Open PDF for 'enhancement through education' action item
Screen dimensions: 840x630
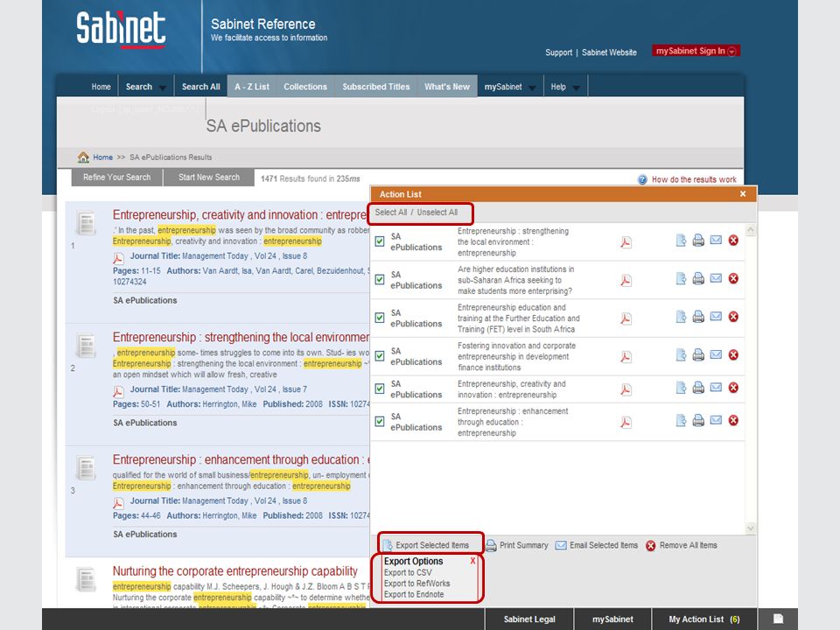point(626,422)
